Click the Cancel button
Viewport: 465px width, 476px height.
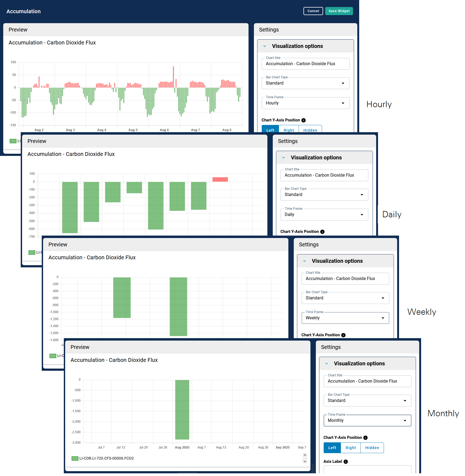[313, 11]
